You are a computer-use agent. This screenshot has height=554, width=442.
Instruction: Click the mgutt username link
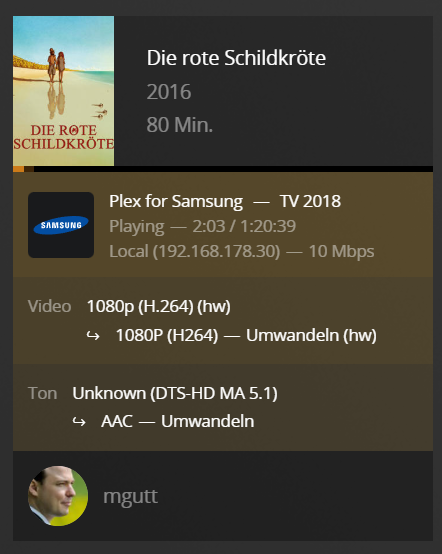(x=130, y=496)
